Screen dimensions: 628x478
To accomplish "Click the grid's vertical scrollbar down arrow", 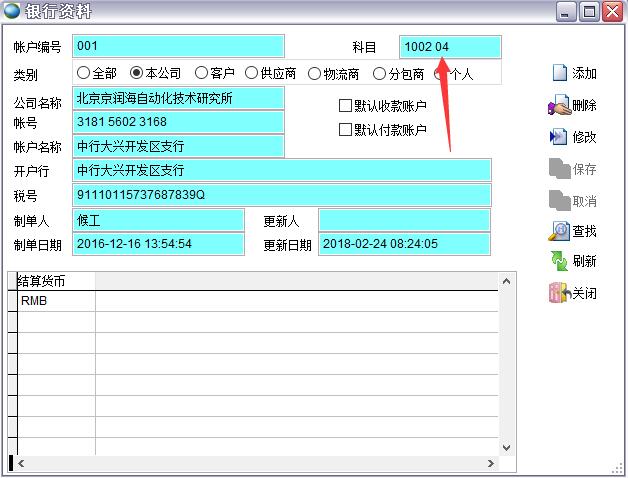I will [506, 447].
